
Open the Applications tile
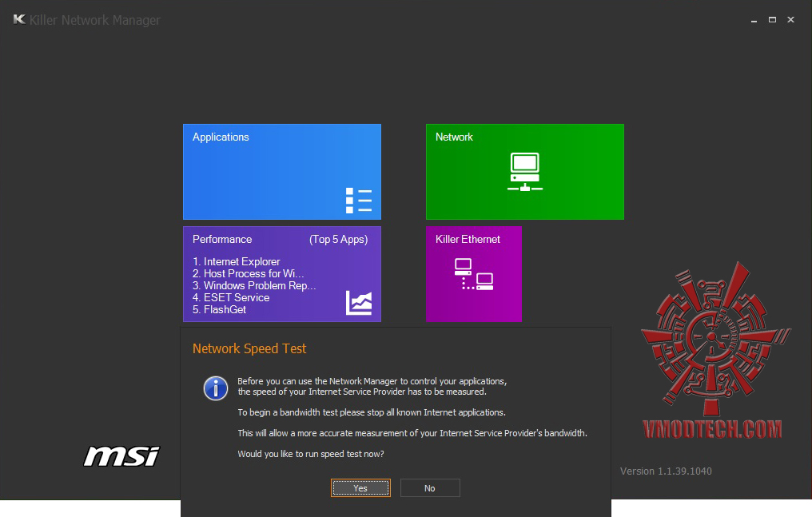281,171
